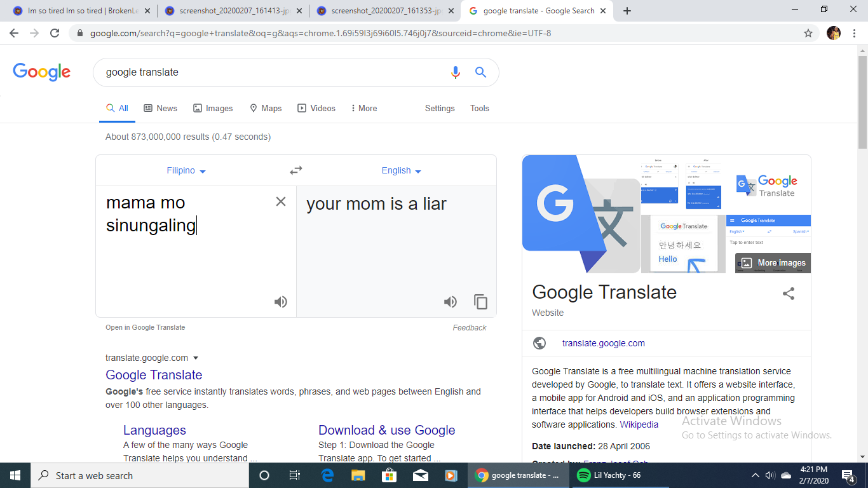Open Mail app from taskbar

420,475
